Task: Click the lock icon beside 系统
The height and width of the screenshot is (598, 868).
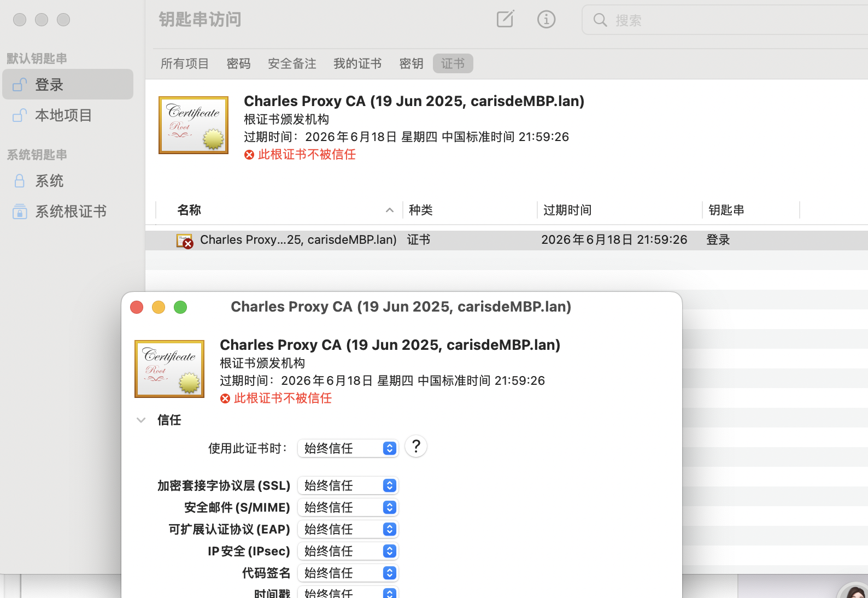Action: pos(20,181)
